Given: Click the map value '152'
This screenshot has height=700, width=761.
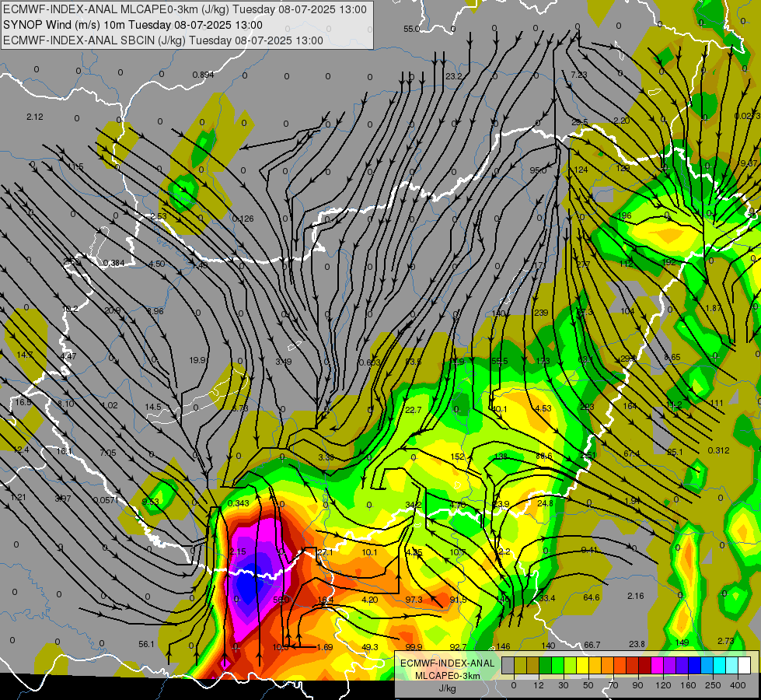Looking at the screenshot, I should point(458,457).
